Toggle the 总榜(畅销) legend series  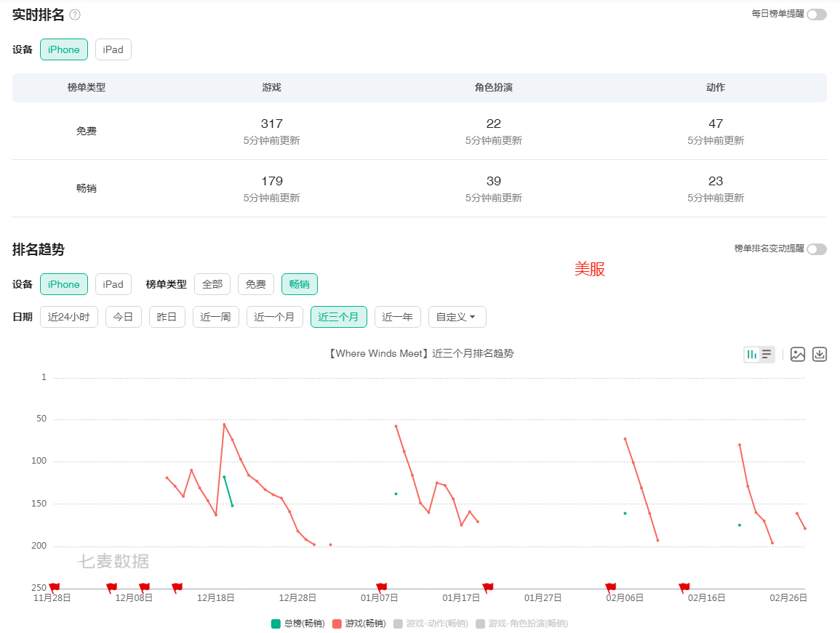[298, 624]
